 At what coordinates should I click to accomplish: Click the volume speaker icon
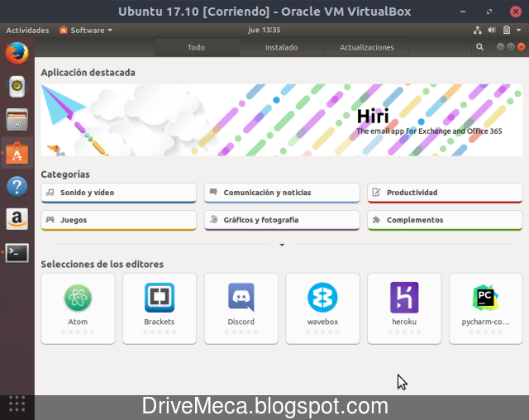pyautogui.click(x=492, y=30)
